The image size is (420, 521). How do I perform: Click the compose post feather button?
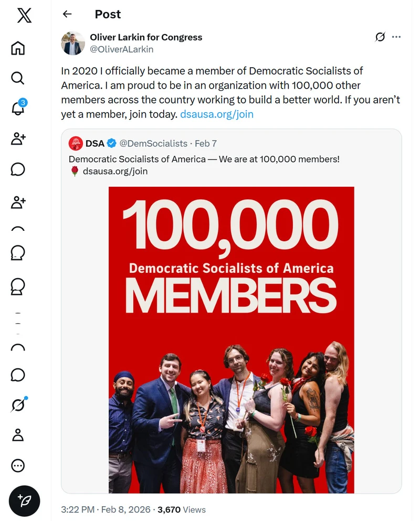[24, 501]
